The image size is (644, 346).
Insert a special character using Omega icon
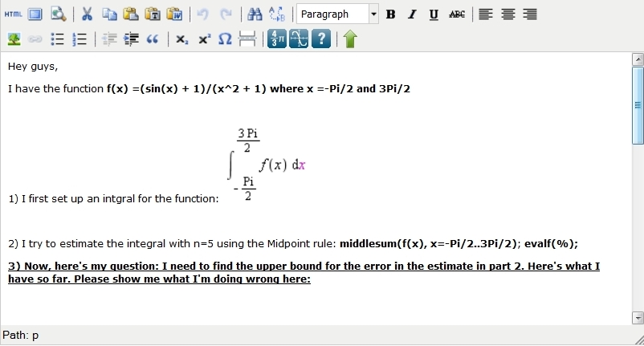[226, 39]
